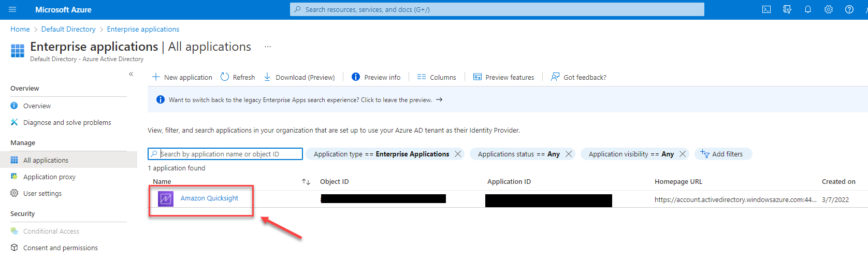Refresh the applications list
868x259 pixels.
[x=238, y=77]
